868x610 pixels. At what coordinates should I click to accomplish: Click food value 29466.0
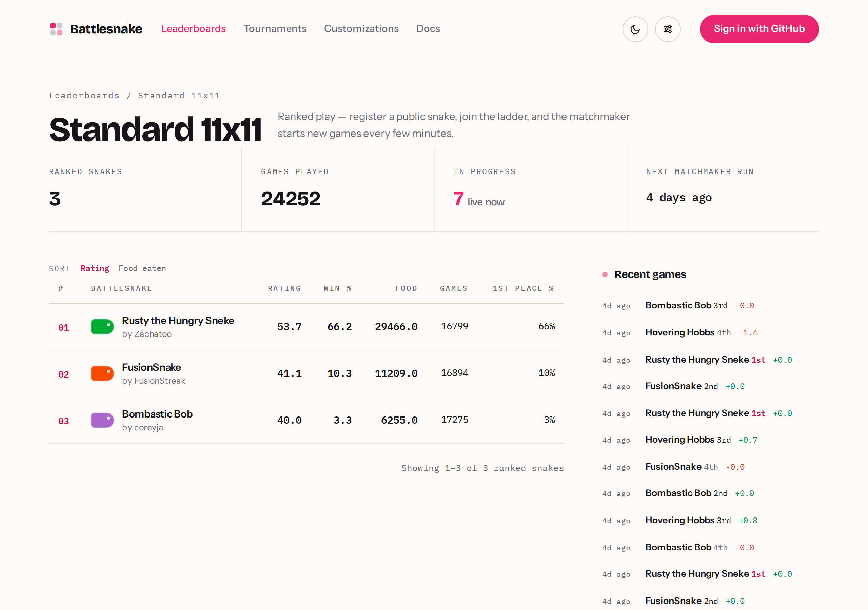tap(396, 327)
